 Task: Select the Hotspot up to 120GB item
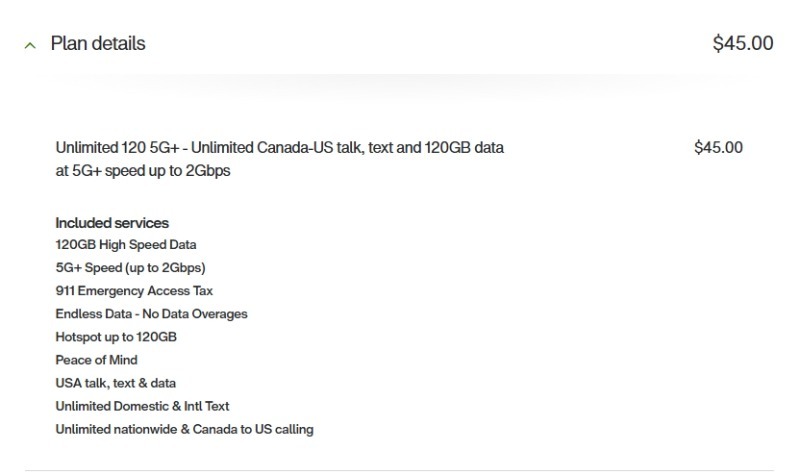pos(116,337)
